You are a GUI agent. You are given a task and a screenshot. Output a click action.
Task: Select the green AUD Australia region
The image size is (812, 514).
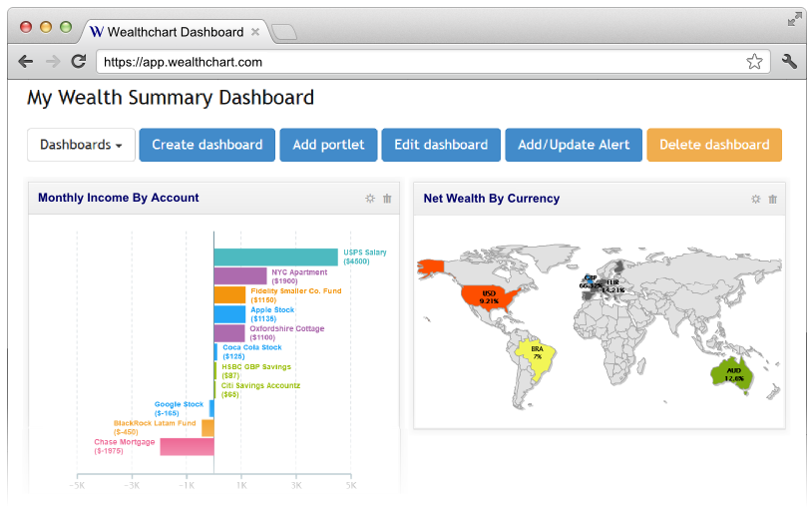(733, 374)
